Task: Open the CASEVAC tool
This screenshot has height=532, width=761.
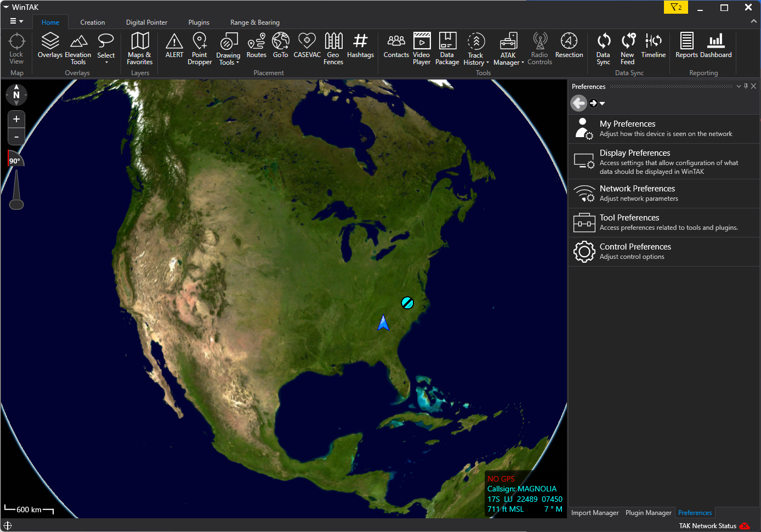Action: 307,46
